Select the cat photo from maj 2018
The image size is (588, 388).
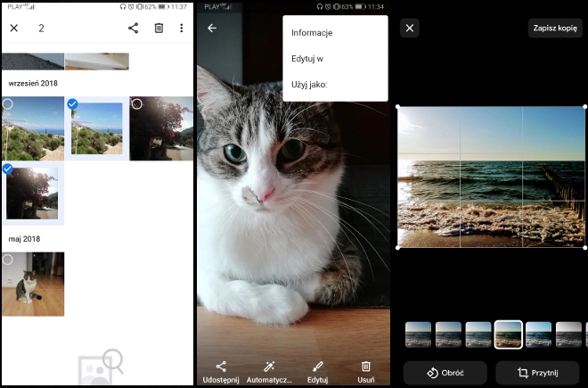click(33, 284)
